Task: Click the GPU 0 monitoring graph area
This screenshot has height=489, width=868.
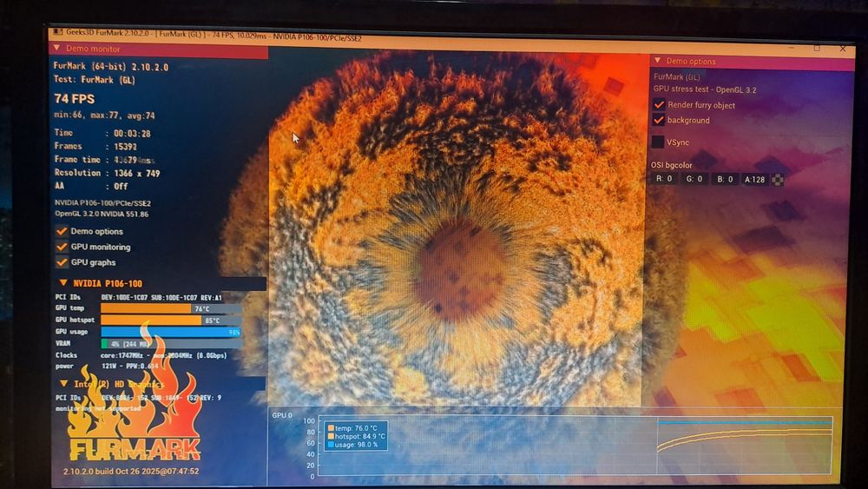Action: point(575,446)
